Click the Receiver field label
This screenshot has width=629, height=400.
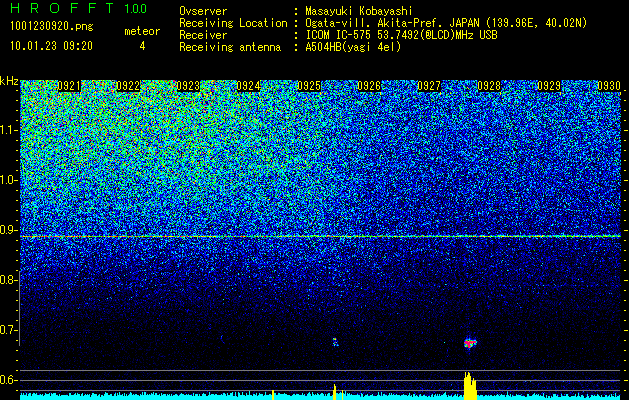tap(203, 35)
